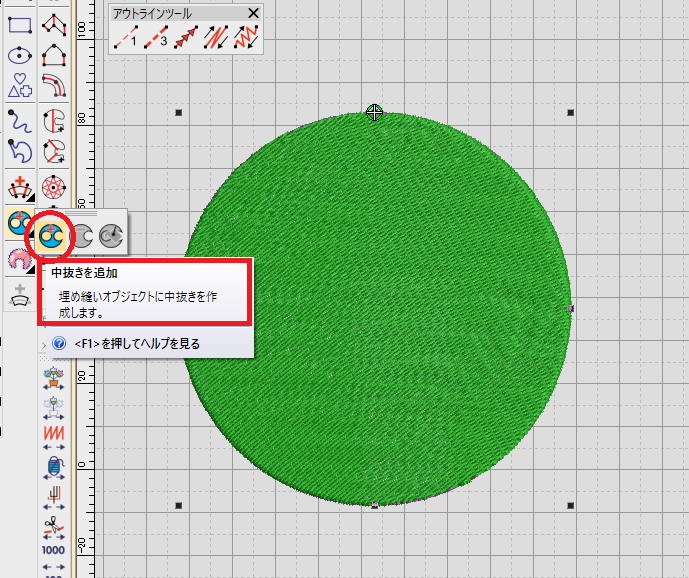Travel by color using outlined flowerpot icon
Viewport: 689px width, 578px height.
[54, 408]
